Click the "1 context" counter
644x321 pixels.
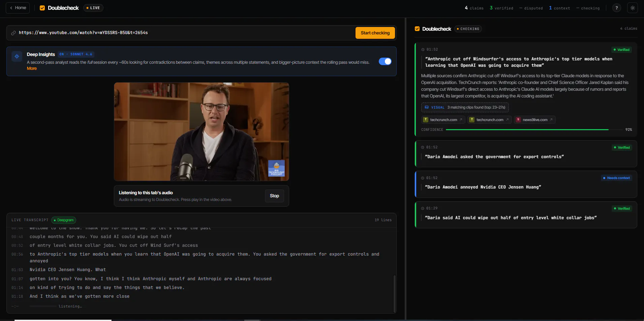559,8
